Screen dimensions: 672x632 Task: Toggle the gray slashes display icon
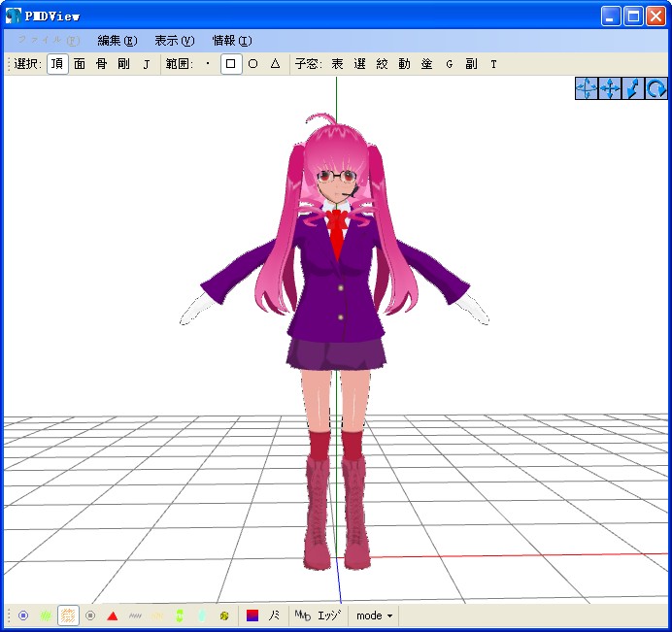pos(135,615)
